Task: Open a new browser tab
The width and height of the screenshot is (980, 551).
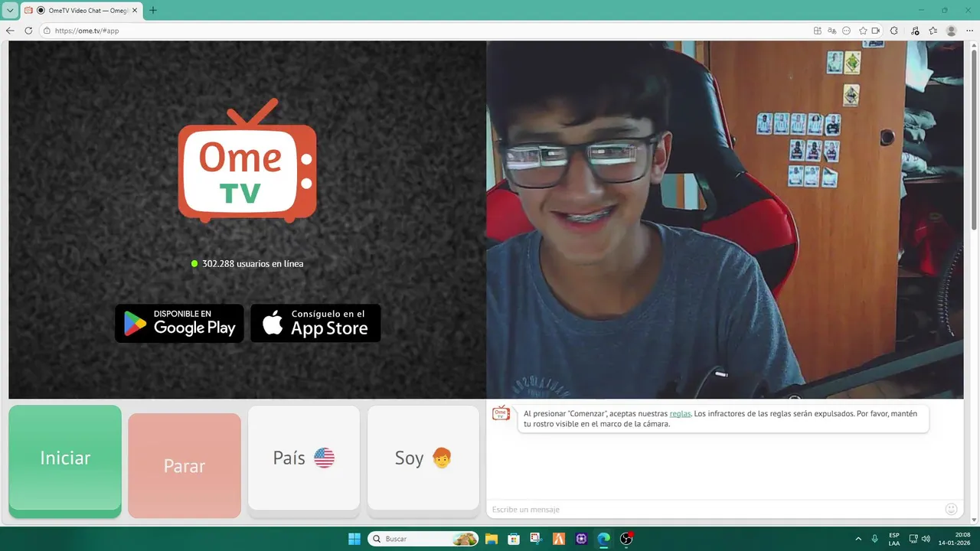Action: click(x=153, y=10)
